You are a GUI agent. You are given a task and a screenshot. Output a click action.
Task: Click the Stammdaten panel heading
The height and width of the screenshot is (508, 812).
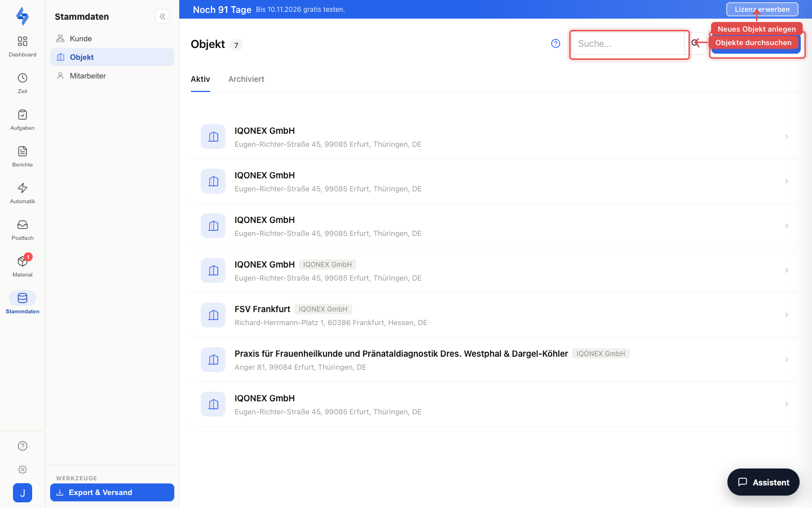tap(82, 16)
